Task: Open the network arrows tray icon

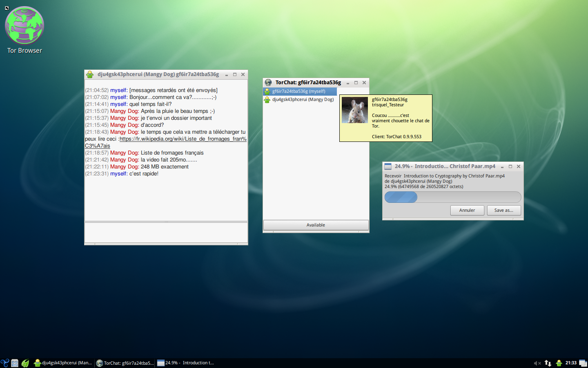Action: (548, 363)
